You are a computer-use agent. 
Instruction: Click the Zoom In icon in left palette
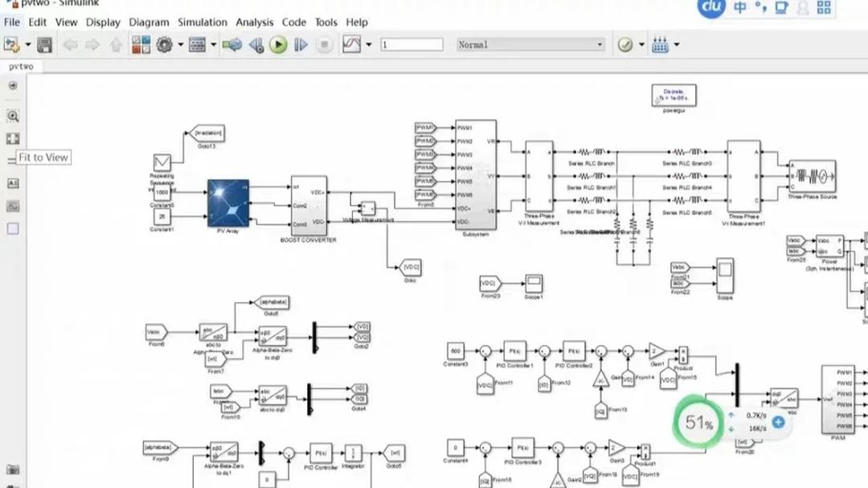click(13, 117)
